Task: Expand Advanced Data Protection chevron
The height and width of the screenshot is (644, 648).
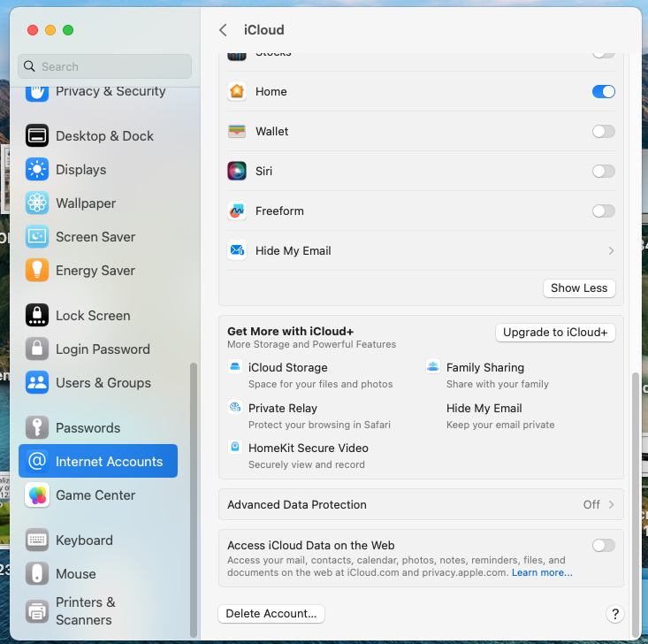Action: click(x=611, y=504)
